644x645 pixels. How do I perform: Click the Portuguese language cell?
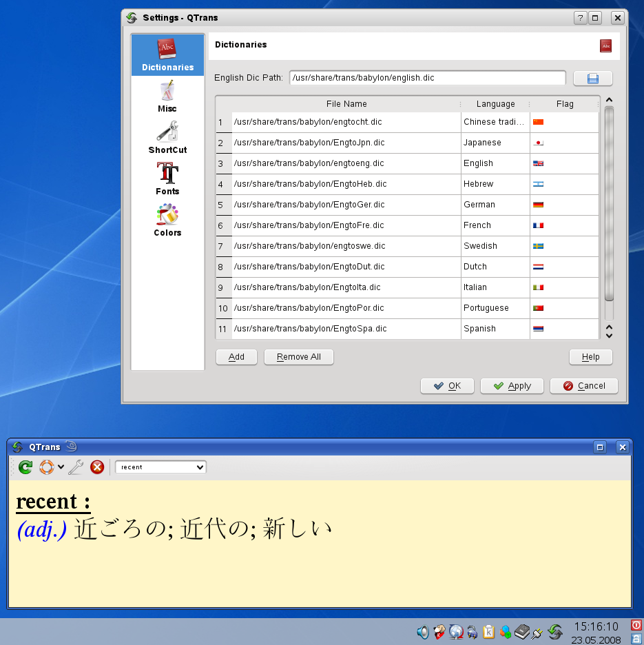click(495, 308)
